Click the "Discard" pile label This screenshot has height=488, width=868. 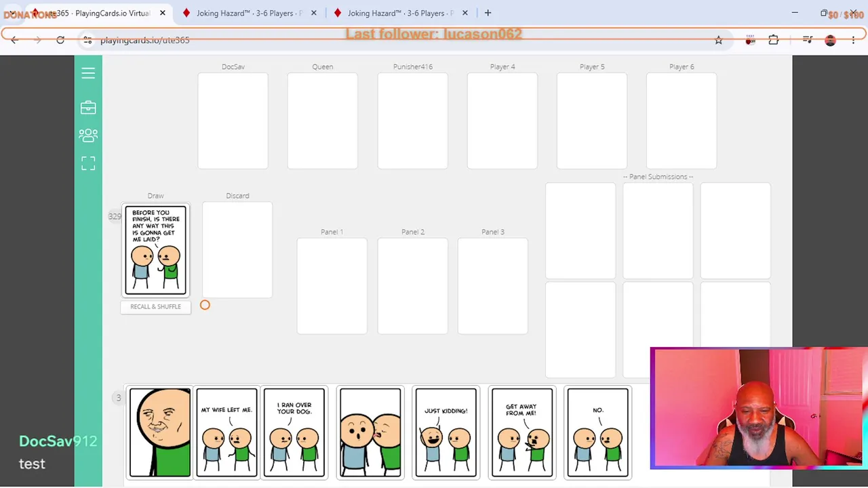[x=237, y=196]
